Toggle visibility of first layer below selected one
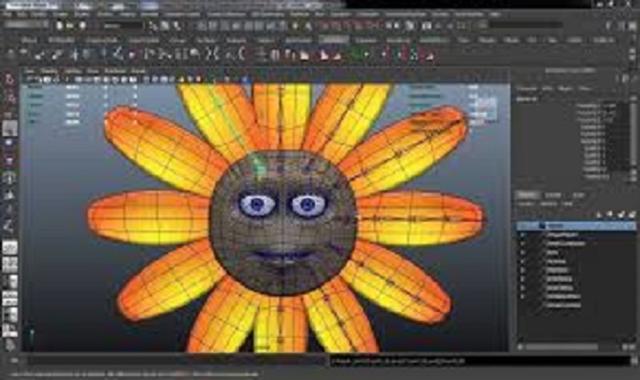This screenshot has width=640, height=380. (x=522, y=235)
